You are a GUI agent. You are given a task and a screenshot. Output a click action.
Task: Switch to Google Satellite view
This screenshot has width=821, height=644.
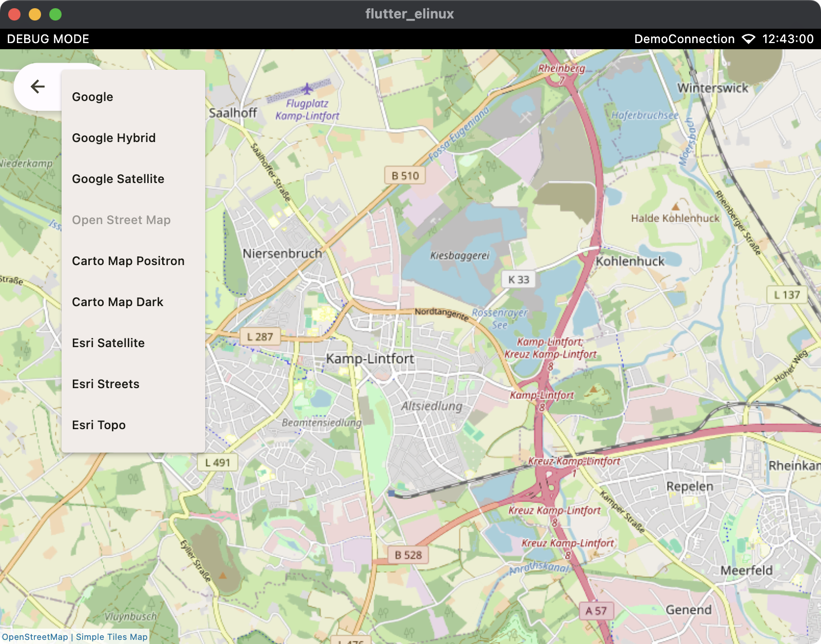133,179
